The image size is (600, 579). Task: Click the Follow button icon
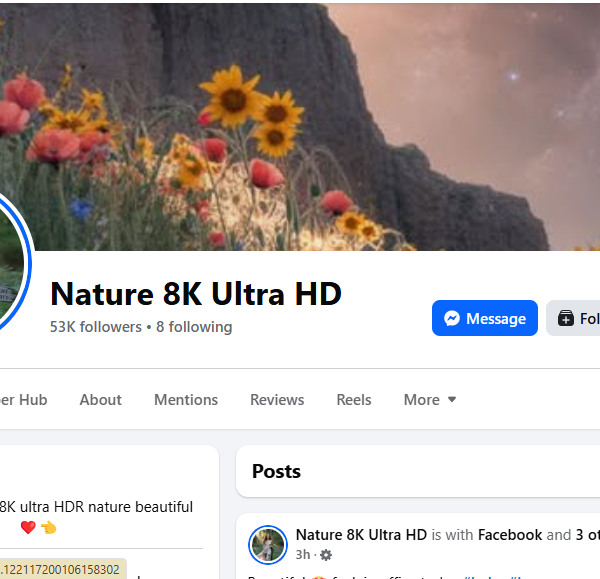pos(566,318)
